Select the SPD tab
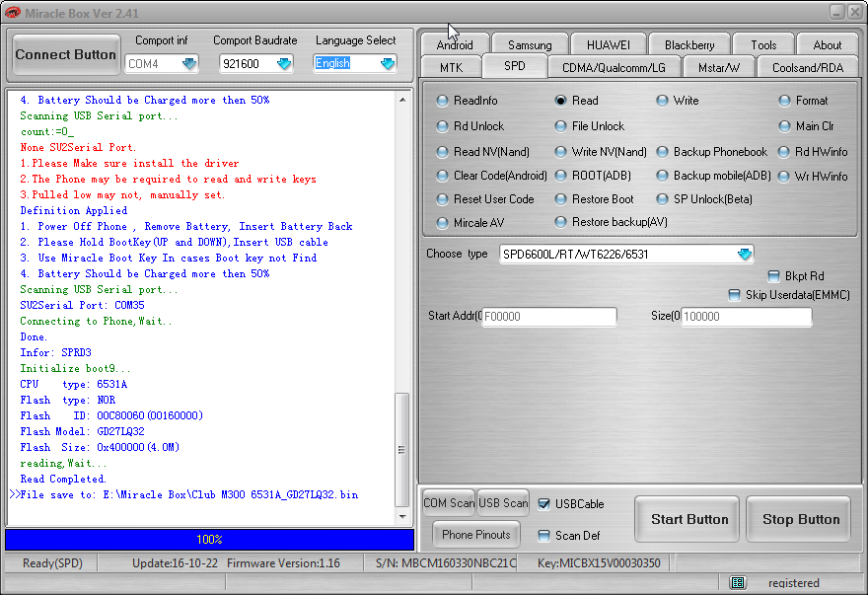This screenshot has width=868, height=595. 514,66
